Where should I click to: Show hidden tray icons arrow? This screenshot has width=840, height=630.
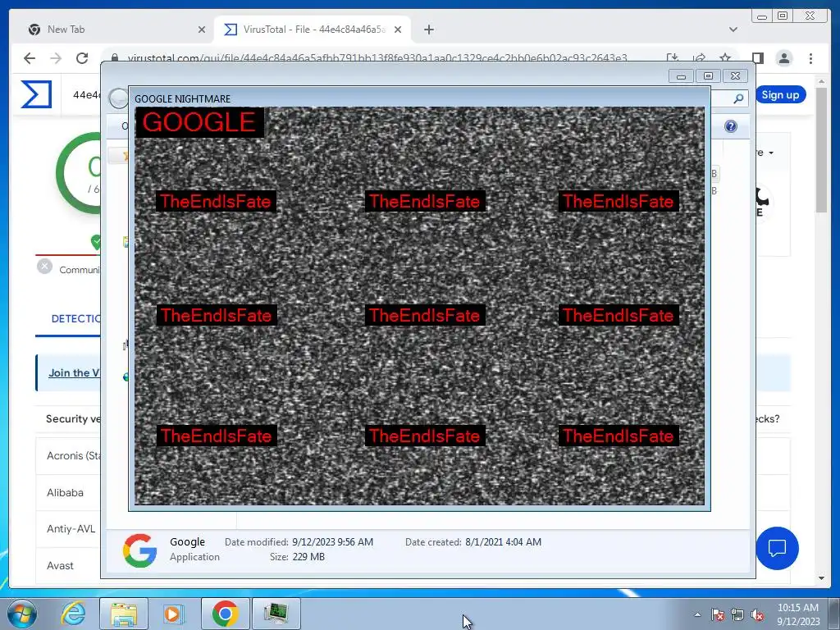click(697, 614)
